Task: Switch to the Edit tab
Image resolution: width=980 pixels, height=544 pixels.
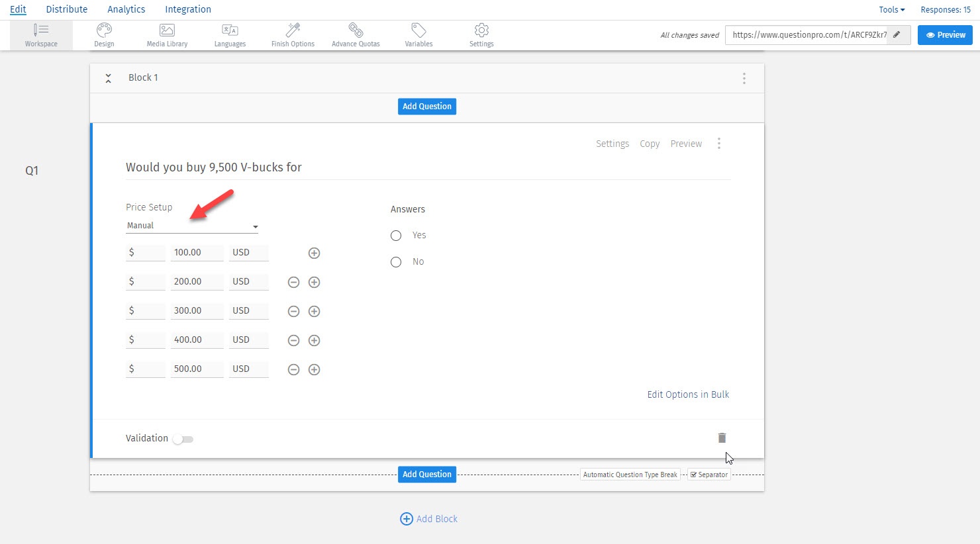Action: click(x=18, y=9)
